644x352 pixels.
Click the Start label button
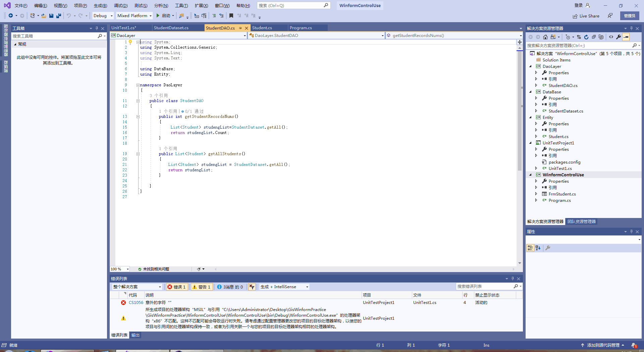(x=166, y=15)
